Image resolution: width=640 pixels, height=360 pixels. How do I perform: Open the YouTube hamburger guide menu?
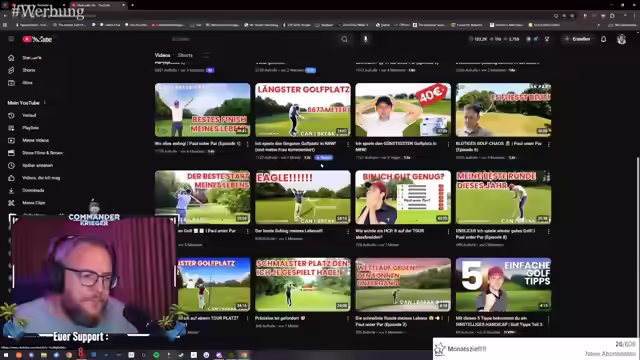[x=11, y=39]
